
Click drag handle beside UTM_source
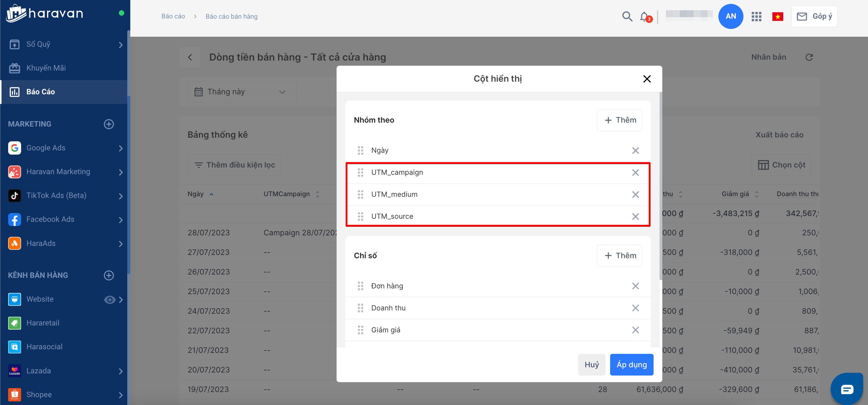tap(360, 216)
